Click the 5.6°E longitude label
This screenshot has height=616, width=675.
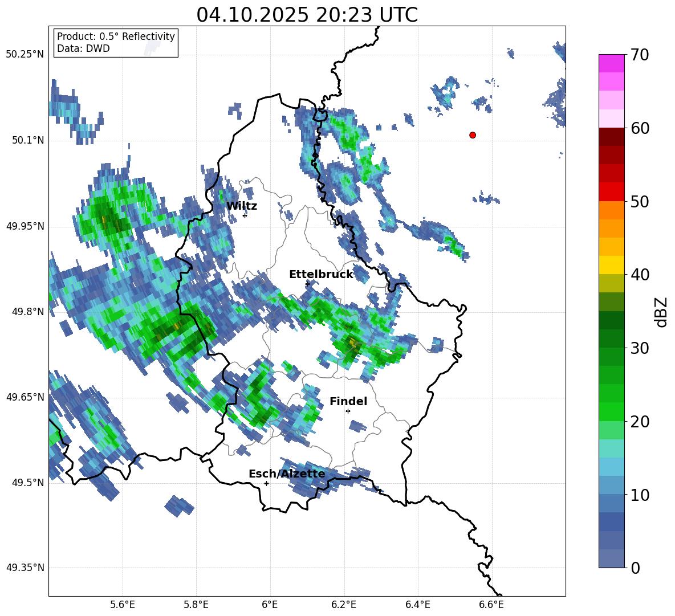tap(123, 605)
